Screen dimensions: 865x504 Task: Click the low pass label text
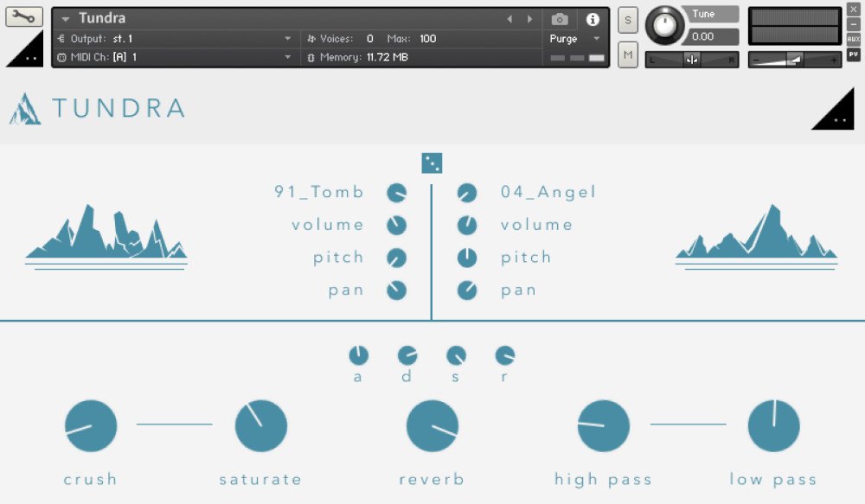tap(772, 480)
